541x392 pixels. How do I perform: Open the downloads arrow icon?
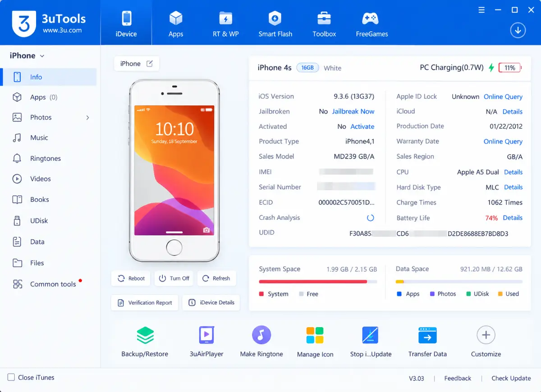[518, 30]
